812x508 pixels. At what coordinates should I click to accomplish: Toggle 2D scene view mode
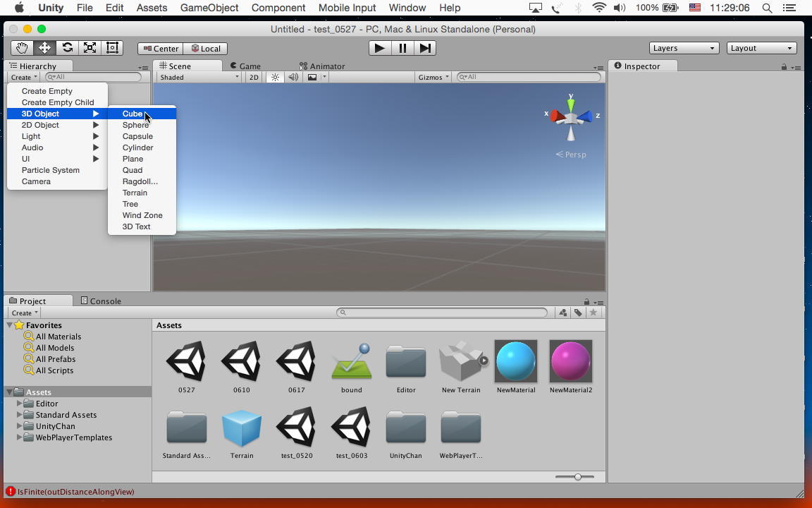click(x=254, y=77)
